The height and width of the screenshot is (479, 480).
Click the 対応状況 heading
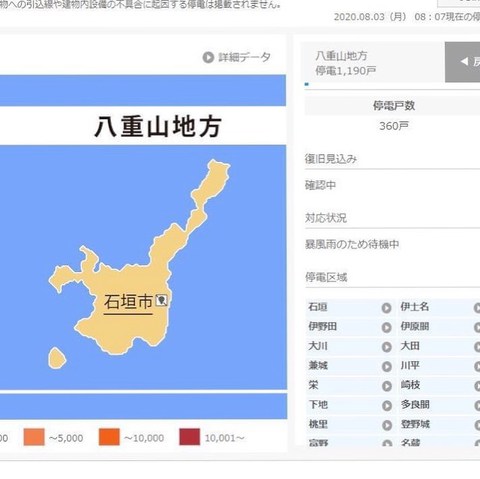[326, 218]
